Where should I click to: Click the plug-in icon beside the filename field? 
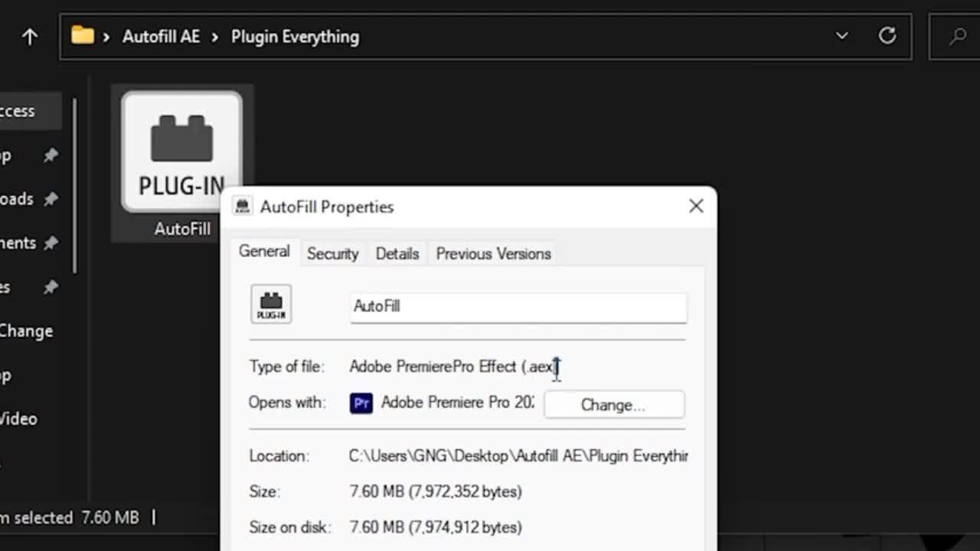click(x=271, y=305)
